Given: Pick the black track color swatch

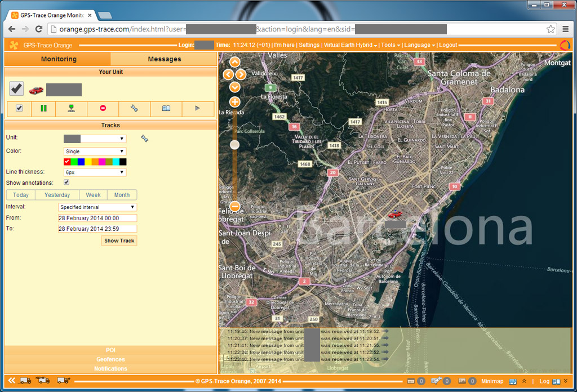Looking at the screenshot, I should (x=123, y=162).
